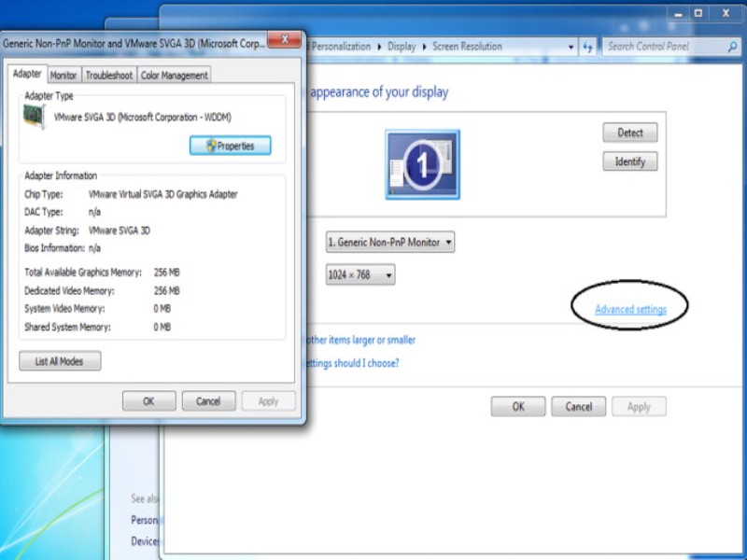This screenshot has width=747, height=560.
Task: Click the Adapter String value VMware SVGA 3D
Action: (x=120, y=231)
